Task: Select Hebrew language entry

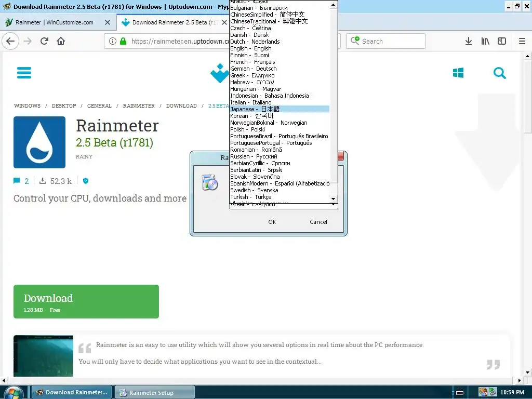Action: pos(280,82)
